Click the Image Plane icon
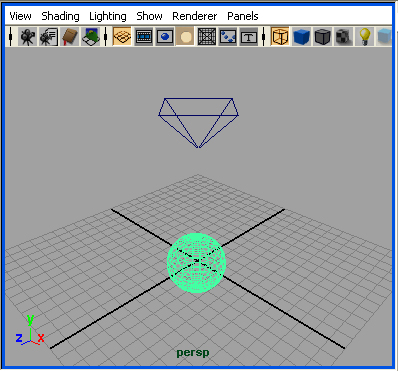The width and height of the screenshot is (398, 371). click(91, 37)
